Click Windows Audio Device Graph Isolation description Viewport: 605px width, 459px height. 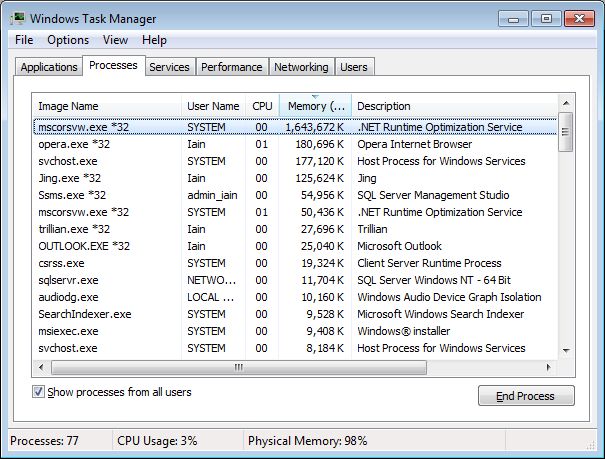[x=449, y=297]
